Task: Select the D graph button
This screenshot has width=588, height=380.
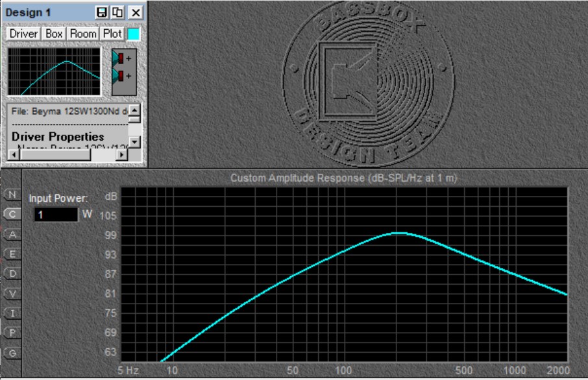Action: pos(12,274)
